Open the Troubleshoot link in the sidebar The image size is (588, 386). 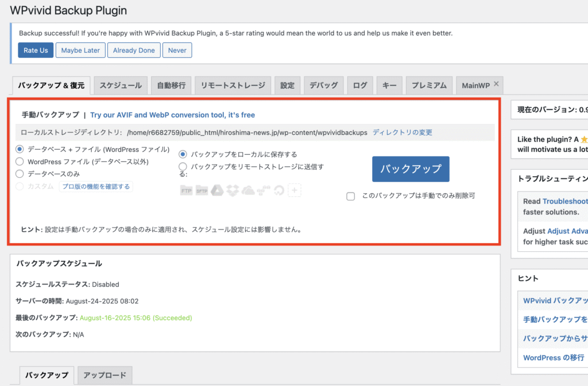click(565, 201)
